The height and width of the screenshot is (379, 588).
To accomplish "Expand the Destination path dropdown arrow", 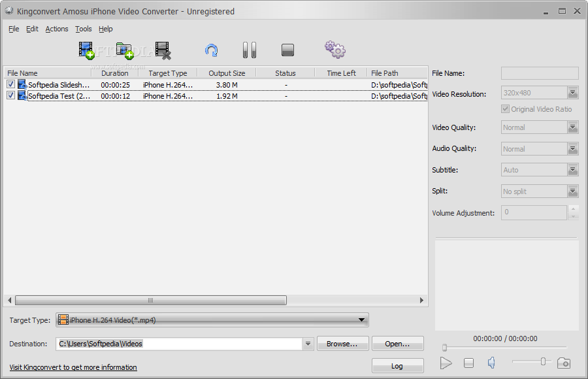I will [308, 344].
